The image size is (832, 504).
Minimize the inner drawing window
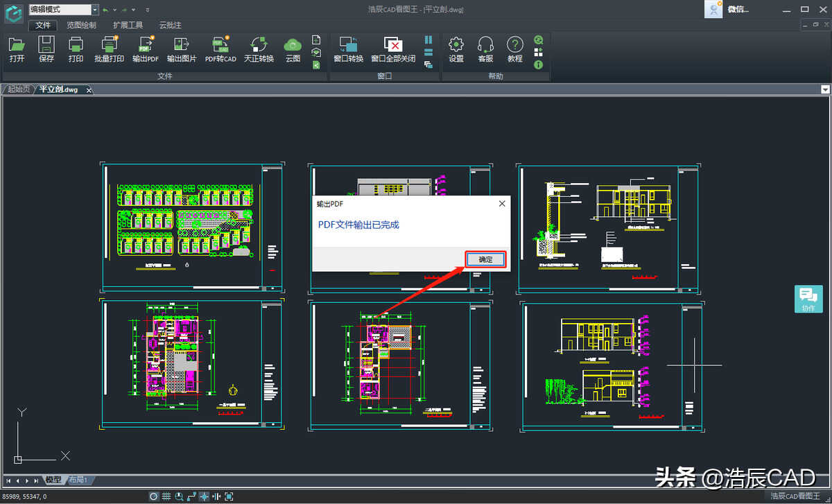(x=805, y=25)
